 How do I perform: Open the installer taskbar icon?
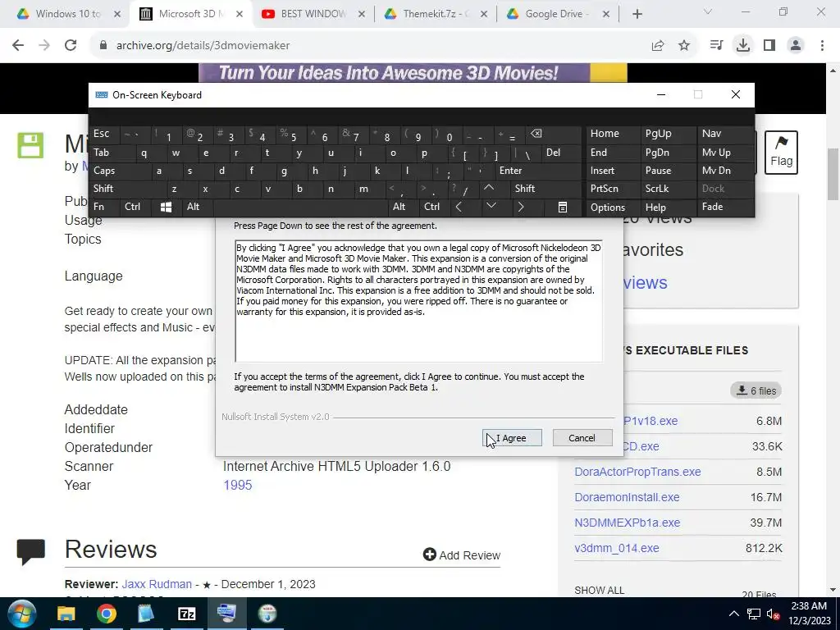pyautogui.click(x=267, y=614)
